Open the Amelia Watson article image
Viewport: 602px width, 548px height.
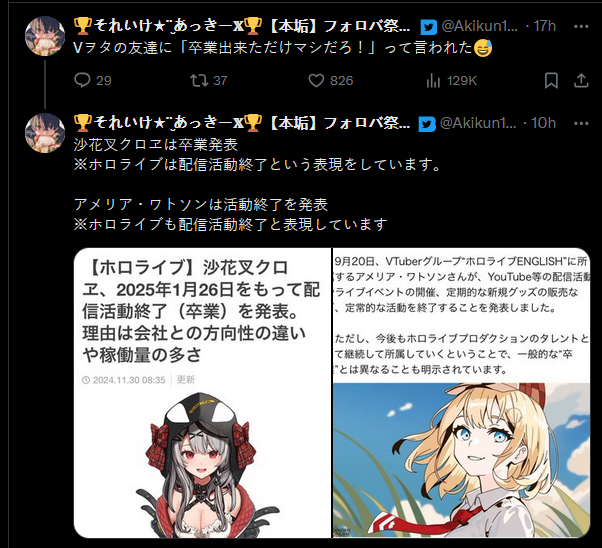[x=461, y=393]
